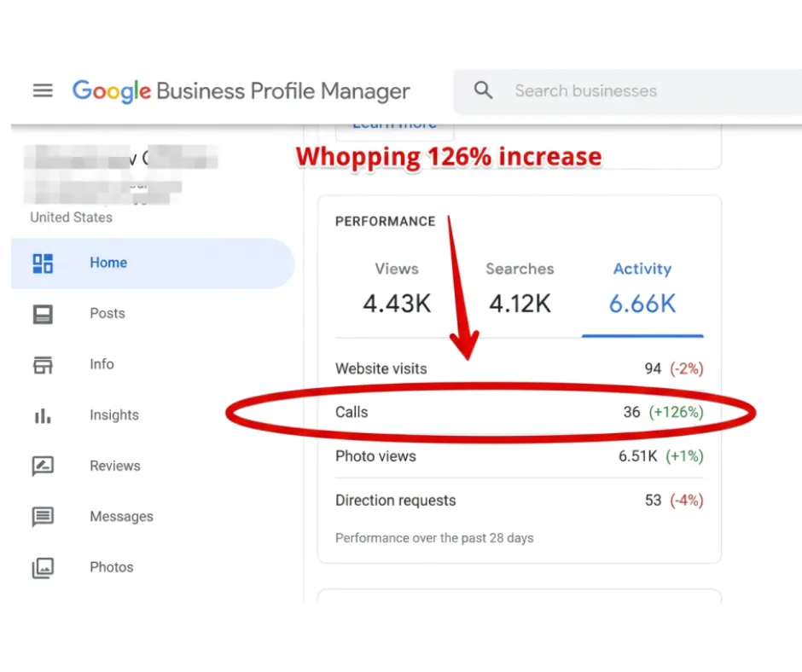Click the (+1%) photo views change
Image resolution: width=802 pixels, height=672 pixels.
pyautogui.click(x=684, y=455)
